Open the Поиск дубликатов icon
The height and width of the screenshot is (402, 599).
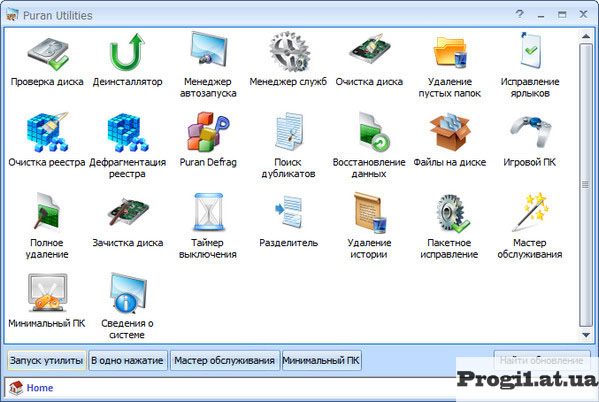[x=289, y=131]
